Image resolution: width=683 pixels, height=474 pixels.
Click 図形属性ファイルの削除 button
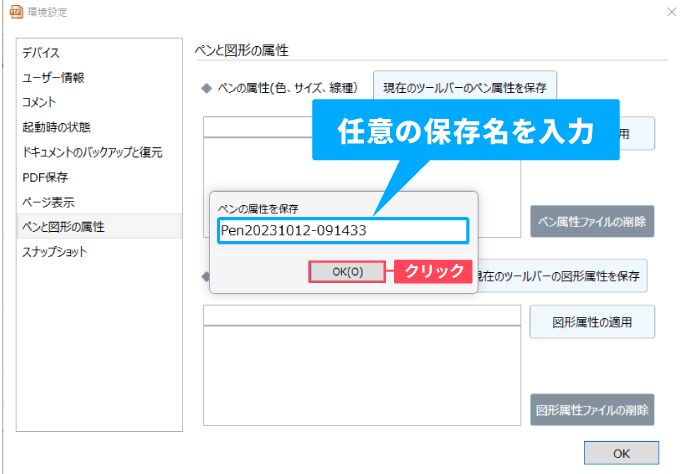[x=593, y=409]
